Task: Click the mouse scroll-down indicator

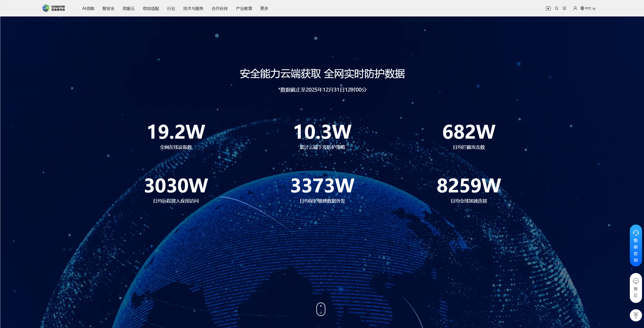Action: coord(321,309)
